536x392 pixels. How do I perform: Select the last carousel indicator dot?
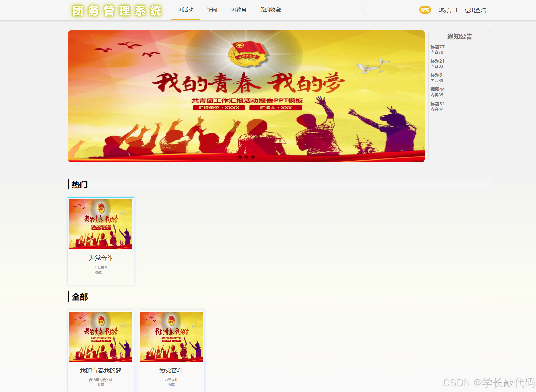[x=253, y=157]
